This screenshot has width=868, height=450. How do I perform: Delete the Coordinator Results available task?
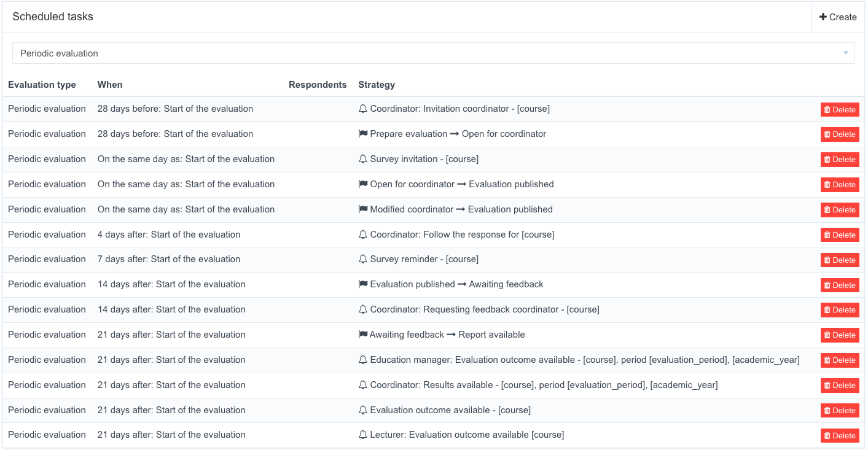point(840,386)
